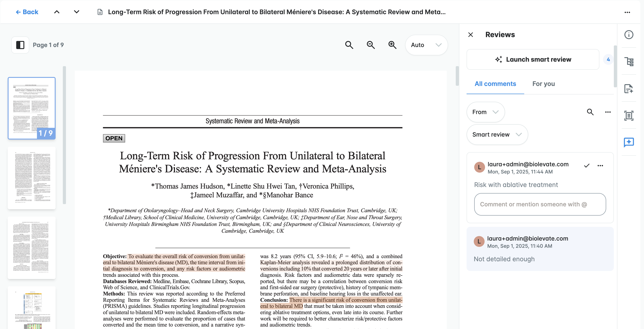
Task: Select the second page thumbnail
Action: tap(32, 178)
